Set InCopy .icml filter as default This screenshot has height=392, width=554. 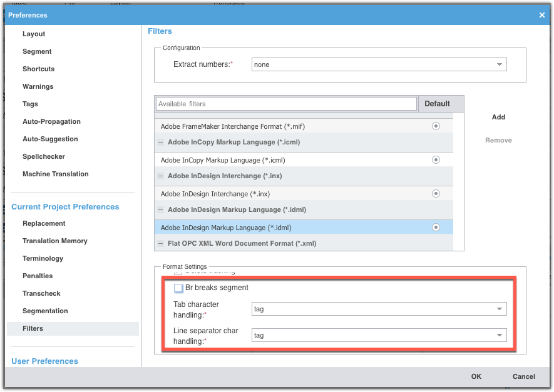click(436, 160)
